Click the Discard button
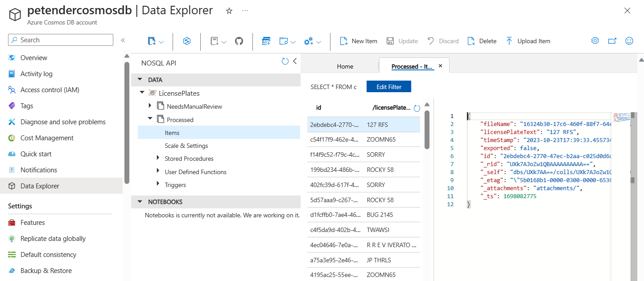 [x=443, y=41]
